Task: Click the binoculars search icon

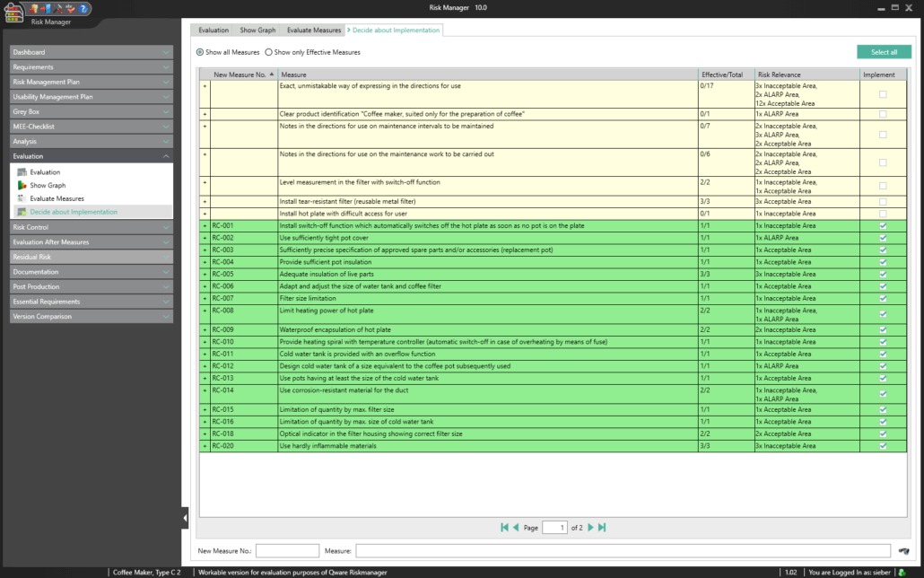Action: click(903, 551)
